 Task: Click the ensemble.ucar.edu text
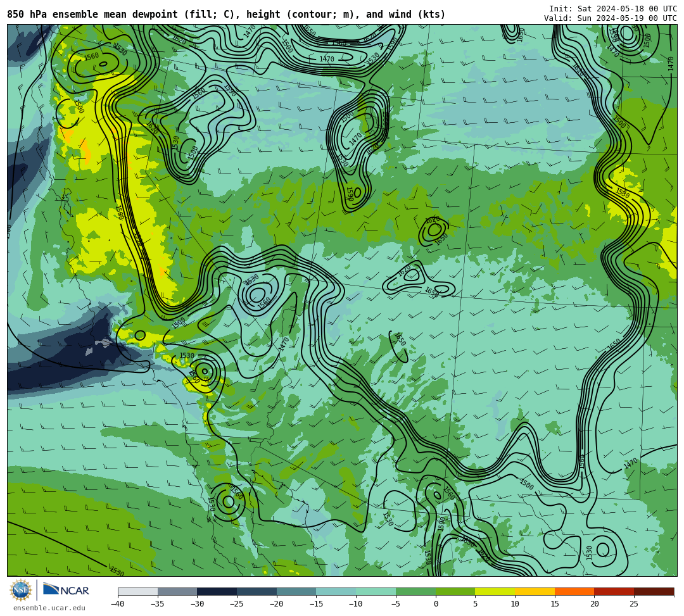click(x=49, y=608)
